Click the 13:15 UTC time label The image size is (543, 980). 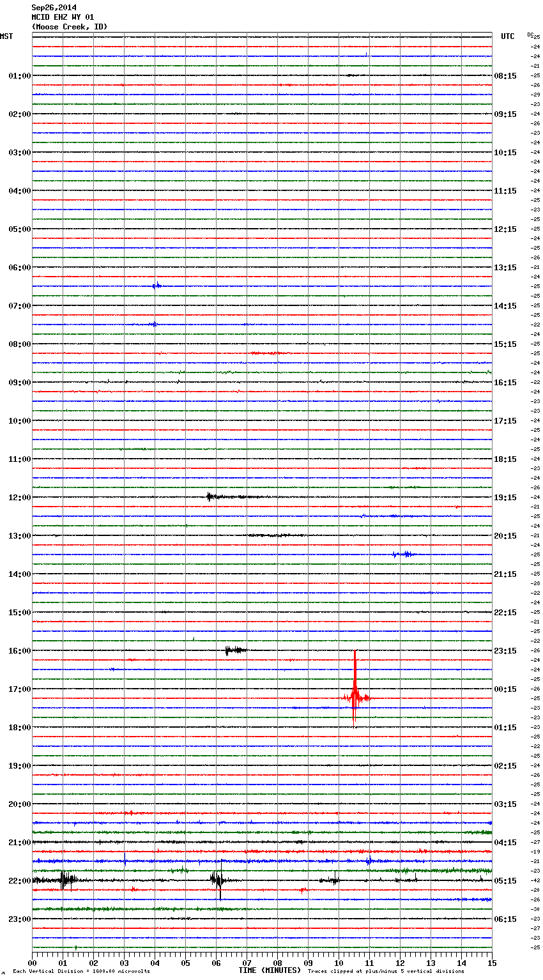(x=505, y=268)
